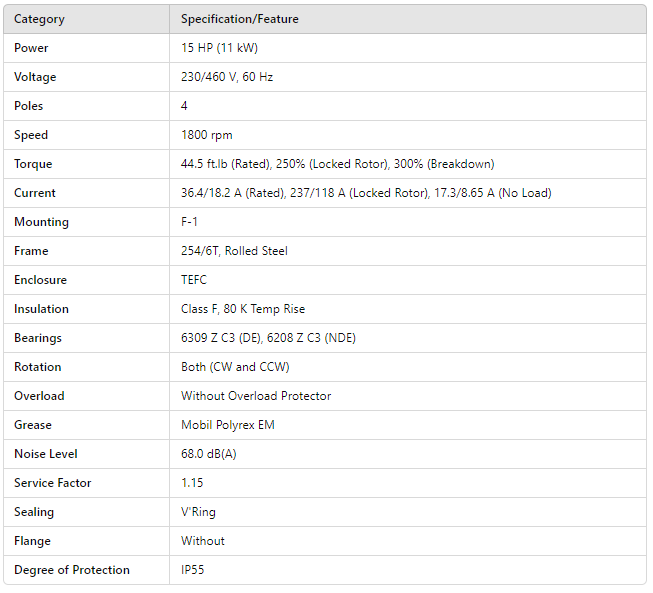Select the 254/6T, Rolled Steel cell
653x593 pixels.
234,251
